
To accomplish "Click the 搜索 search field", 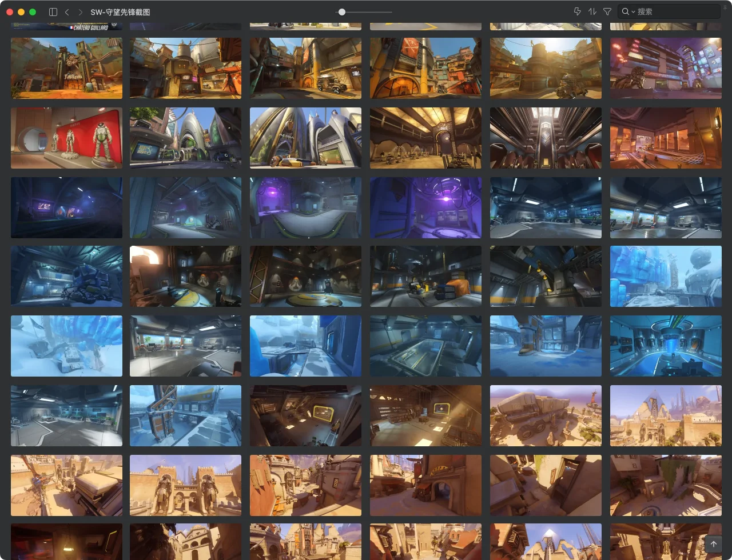I will coord(669,11).
